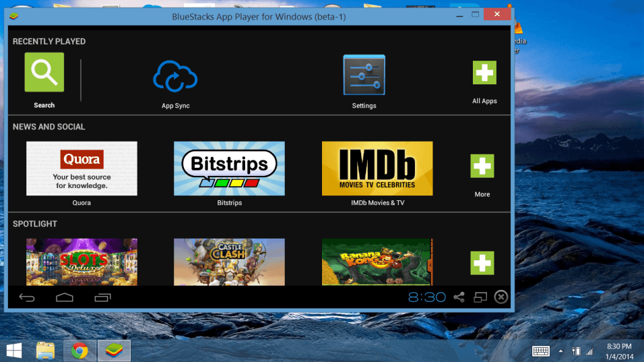Tap the Android back arrow
This screenshot has height=362, width=644.
tap(27, 297)
